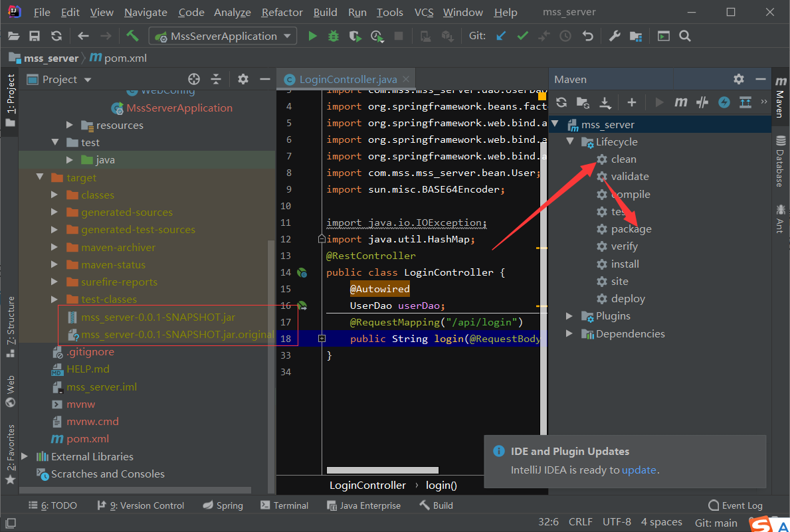Expand the Plugins node in Maven
790x532 pixels.
point(569,316)
